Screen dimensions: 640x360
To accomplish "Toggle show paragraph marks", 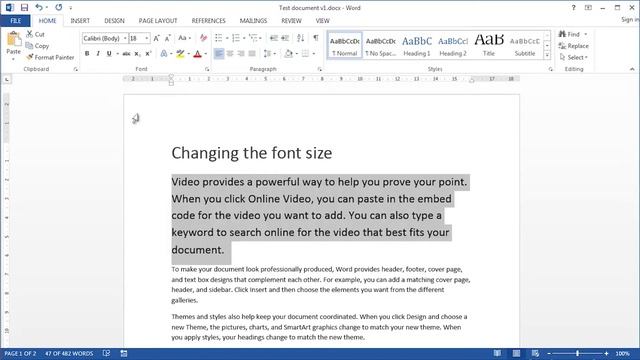I will [316, 38].
